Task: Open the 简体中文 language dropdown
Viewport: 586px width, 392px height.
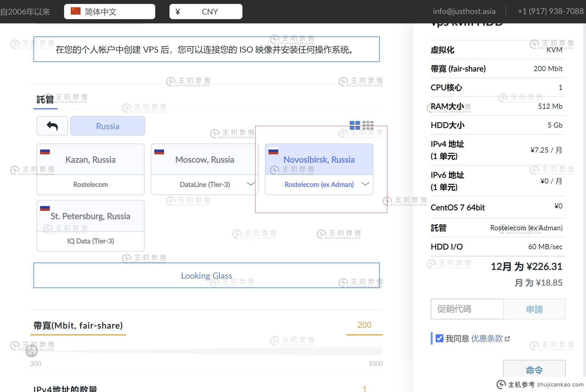Action: coord(110,12)
